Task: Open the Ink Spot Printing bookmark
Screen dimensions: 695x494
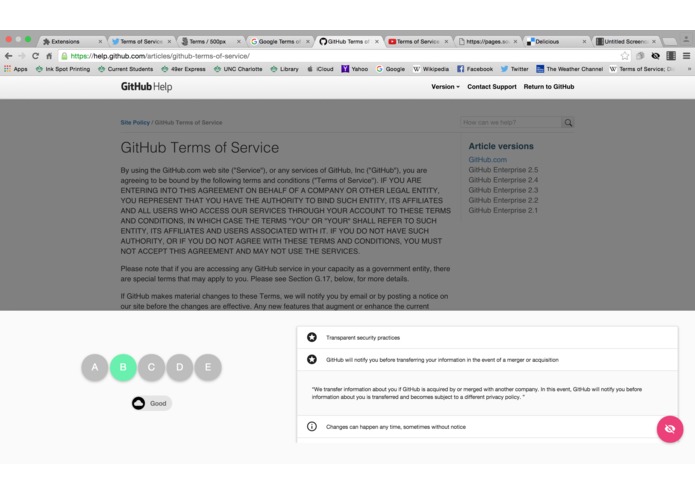Action: click(63, 69)
